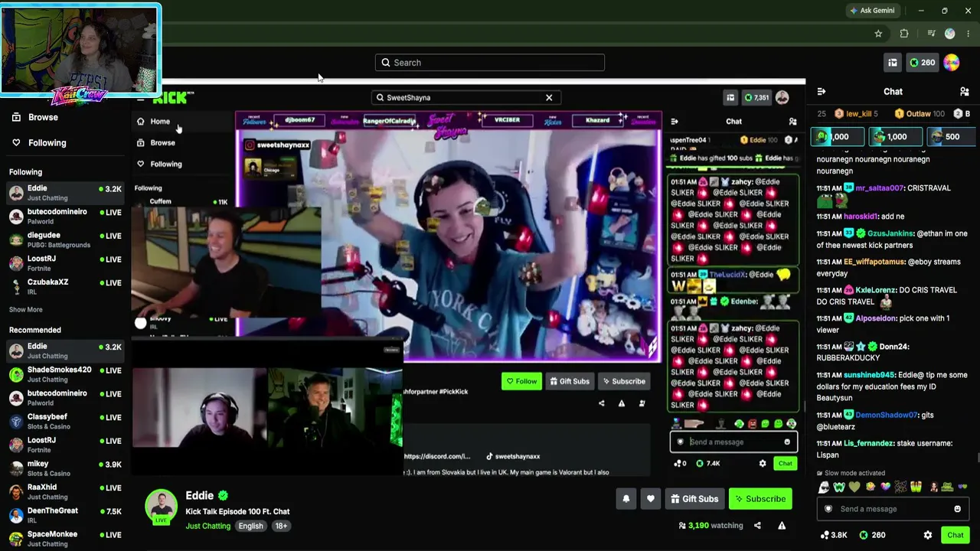Open GzusJankins's chat username
980x551 pixels.
pos(890,233)
